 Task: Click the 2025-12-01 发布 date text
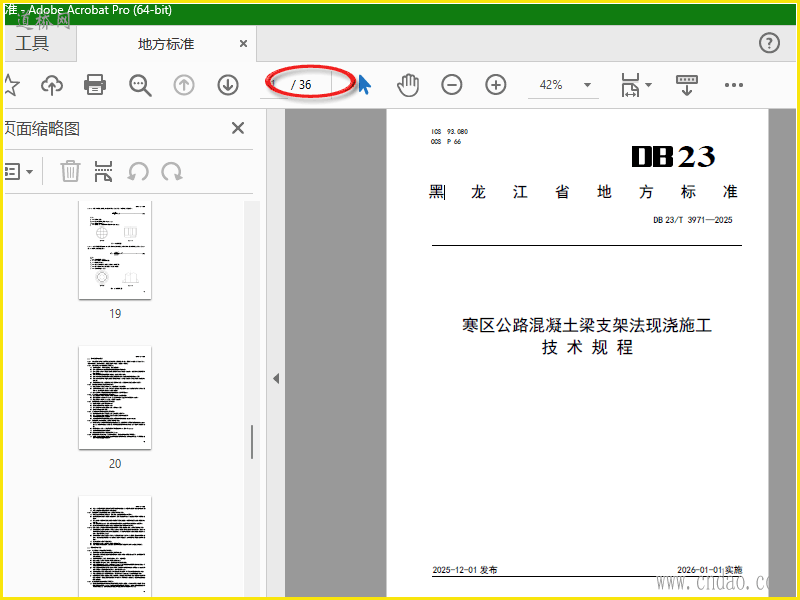pyautogui.click(x=465, y=570)
